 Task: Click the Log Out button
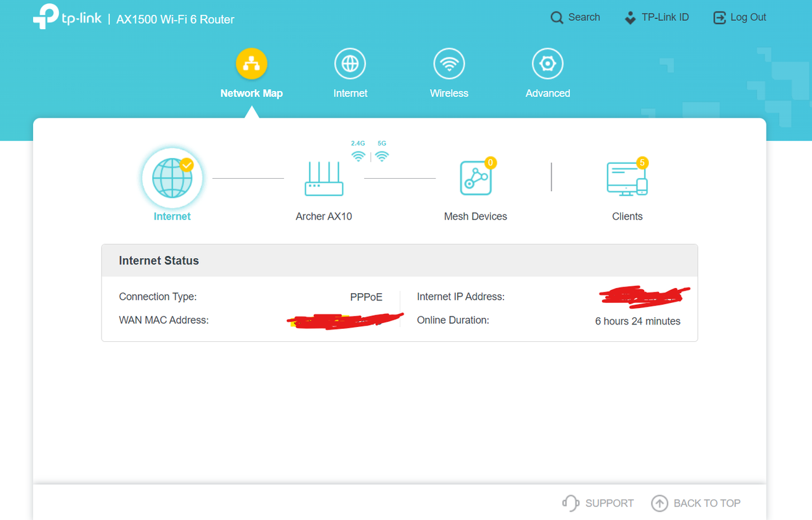coord(740,18)
